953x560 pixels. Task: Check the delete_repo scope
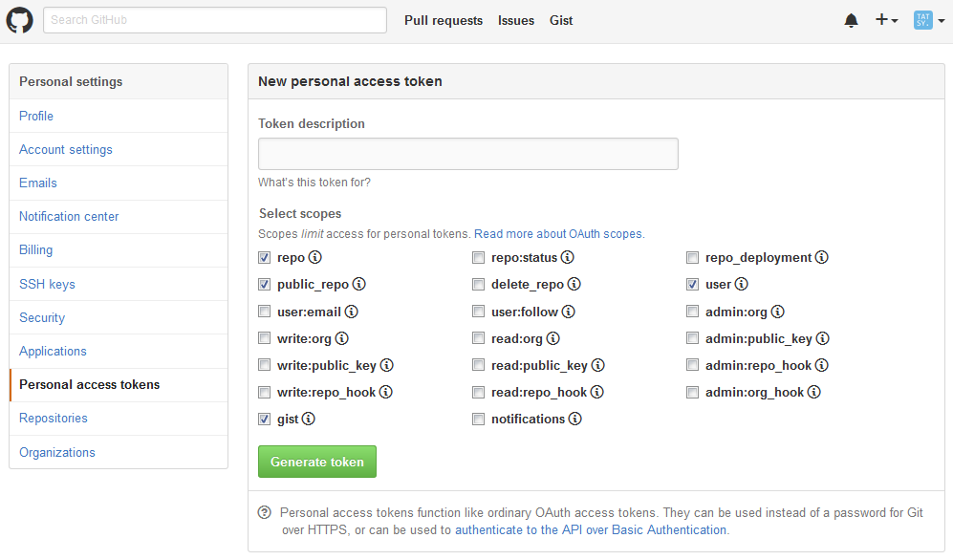click(478, 284)
